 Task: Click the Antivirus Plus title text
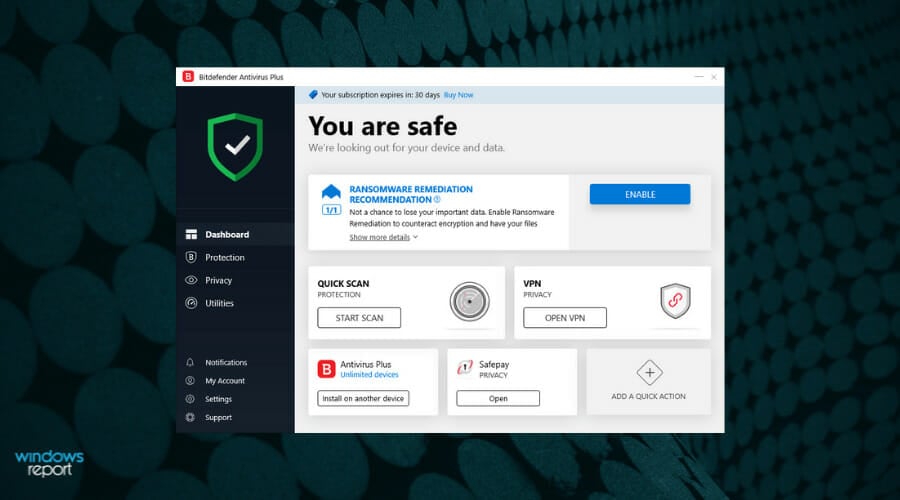366,365
